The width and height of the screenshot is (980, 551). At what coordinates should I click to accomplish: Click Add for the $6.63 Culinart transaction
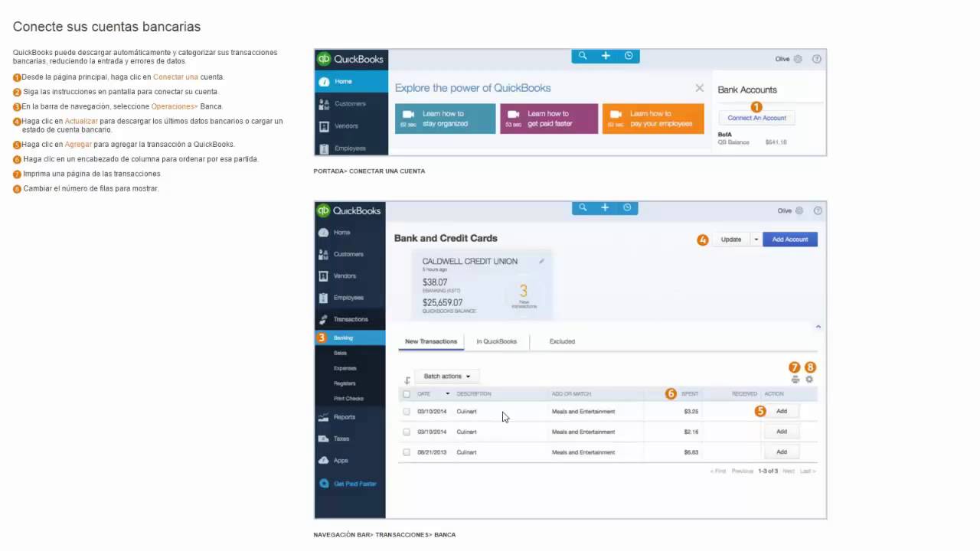[782, 452]
